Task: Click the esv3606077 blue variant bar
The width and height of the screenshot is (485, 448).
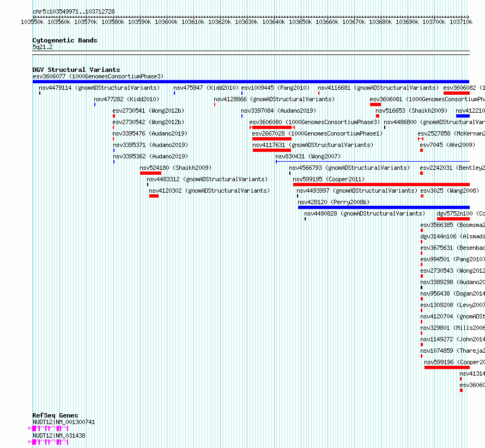Action: pos(251,82)
